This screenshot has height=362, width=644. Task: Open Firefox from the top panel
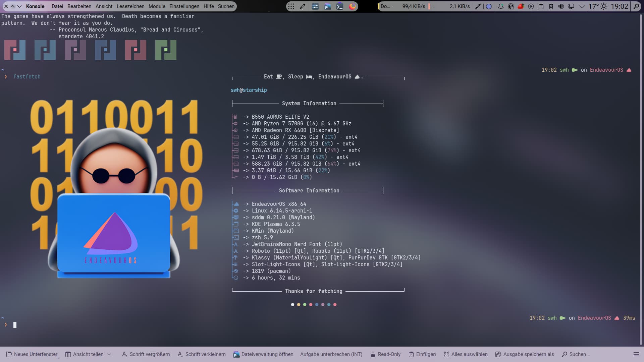tap(352, 6)
